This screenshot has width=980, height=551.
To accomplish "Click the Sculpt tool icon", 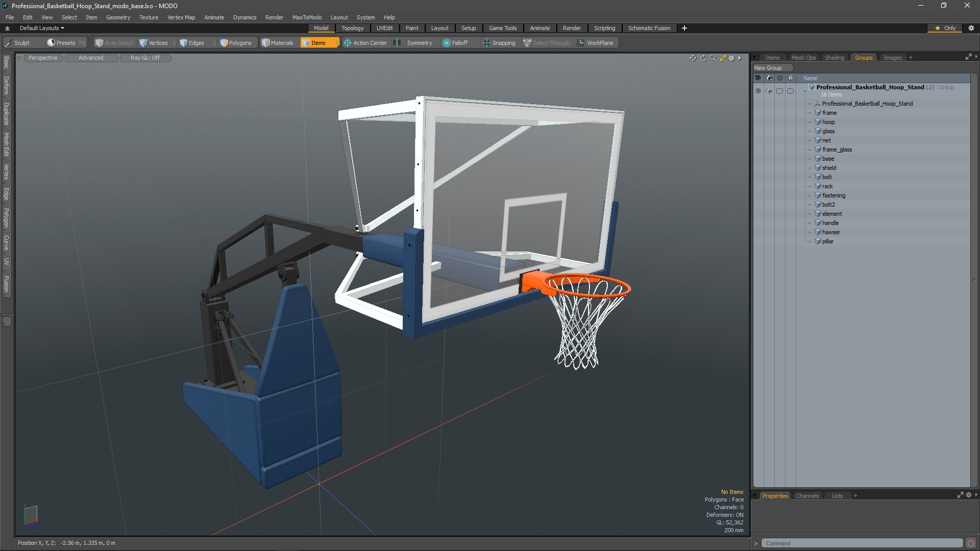I will [9, 43].
